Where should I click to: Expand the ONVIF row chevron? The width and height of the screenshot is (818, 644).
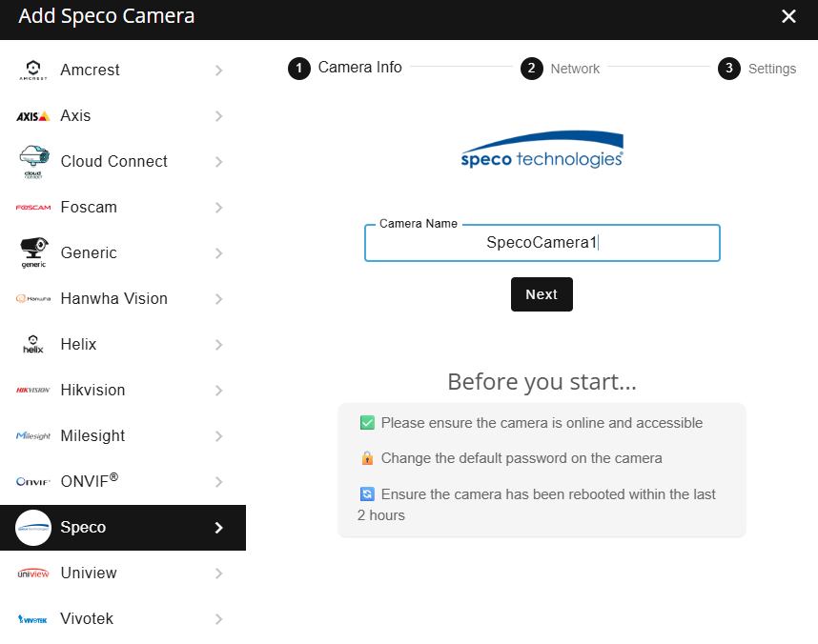(218, 482)
